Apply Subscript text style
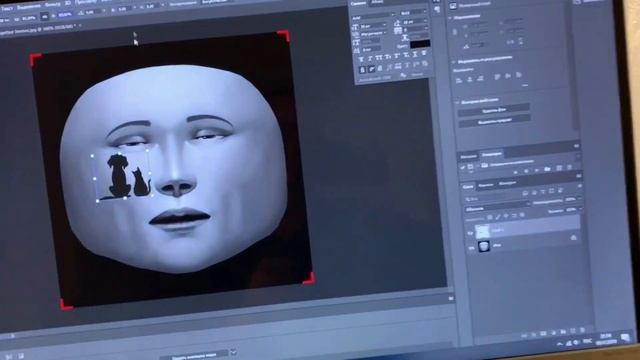The height and width of the screenshot is (360, 640). (x=406, y=56)
